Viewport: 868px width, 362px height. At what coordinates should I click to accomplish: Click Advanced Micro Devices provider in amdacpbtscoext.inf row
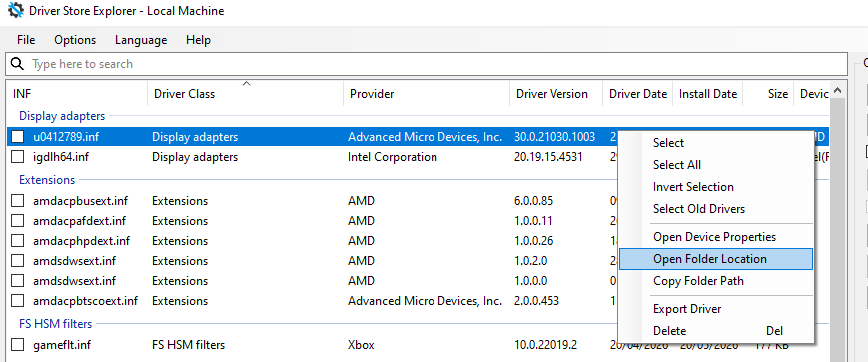(x=426, y=300)
